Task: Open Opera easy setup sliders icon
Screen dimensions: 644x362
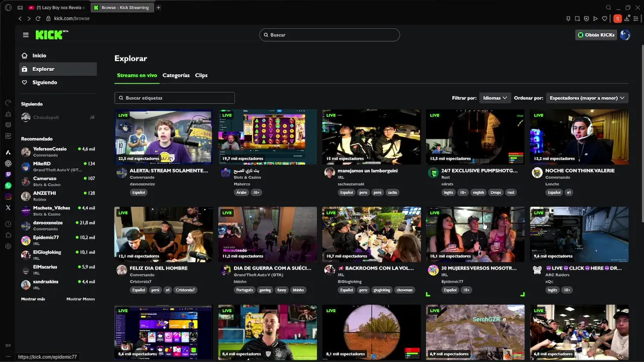Action: [x=636, y=19]
